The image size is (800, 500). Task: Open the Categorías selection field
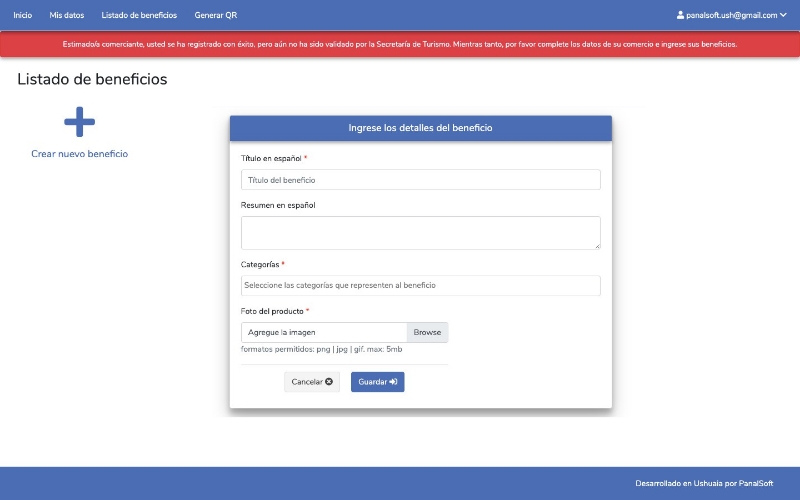pyautogui.click(x=420, y=285)
